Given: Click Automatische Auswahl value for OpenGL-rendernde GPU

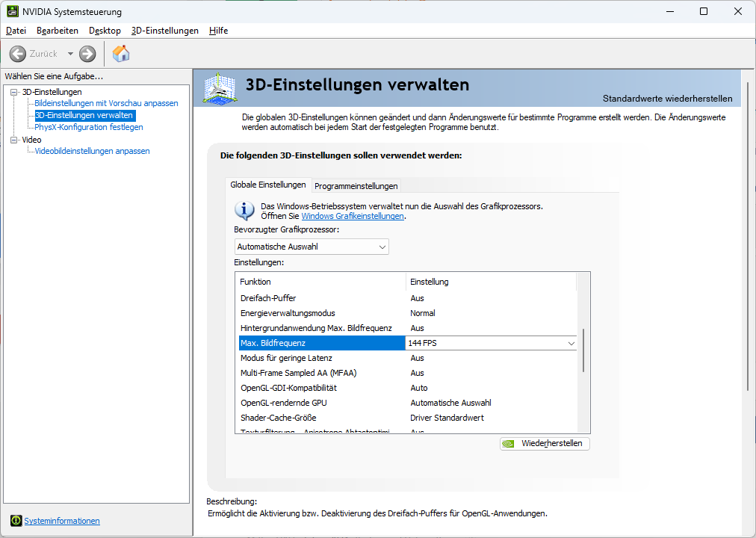Looking at the screenshot, I should point(450,403).
